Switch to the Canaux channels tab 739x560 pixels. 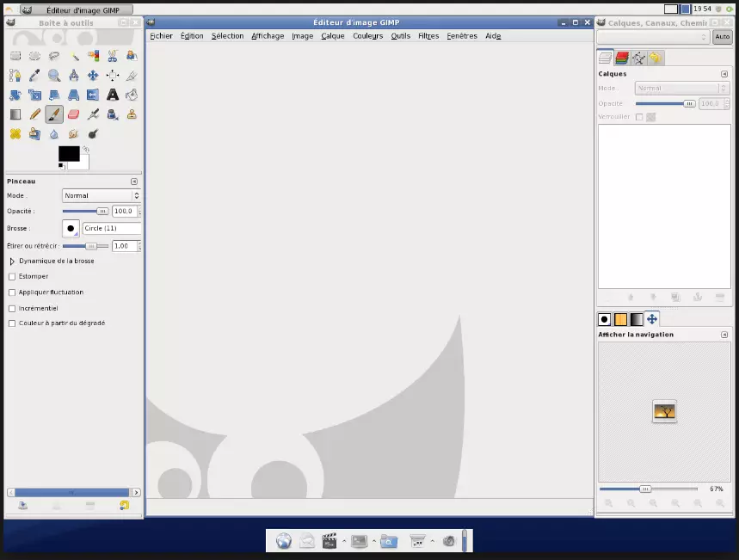[x=622, y=58]
